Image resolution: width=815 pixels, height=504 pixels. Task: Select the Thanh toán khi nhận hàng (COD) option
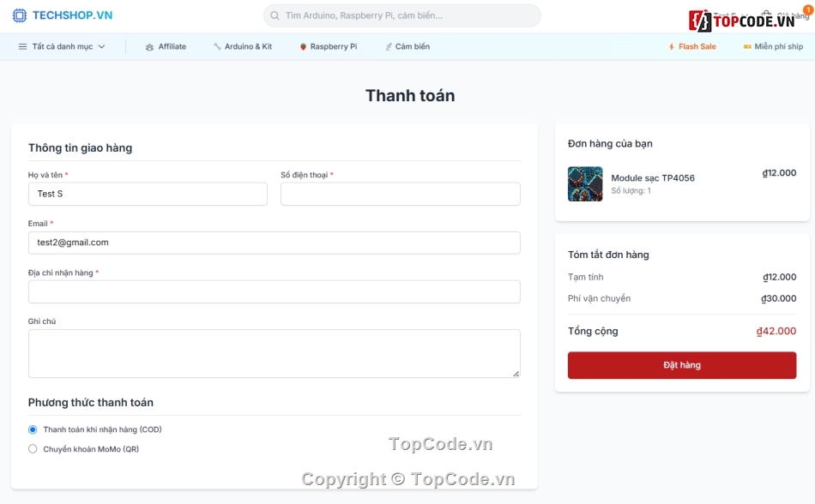(x=32, y=429)
